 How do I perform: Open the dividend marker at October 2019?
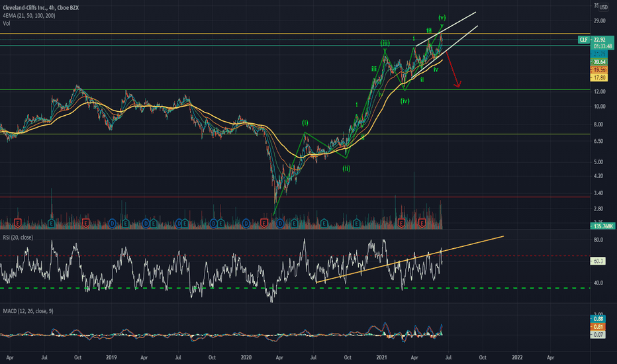(x=214, y=224)
